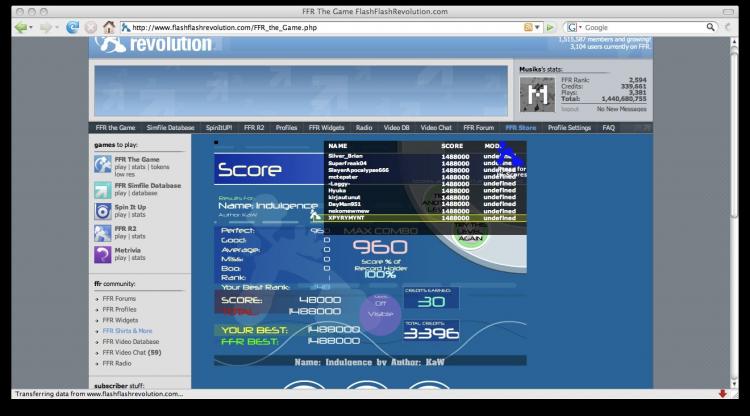Screen dimensions: 750x416
Task: Click the FFR Shirts & More link
Action: tap(127, 330)
